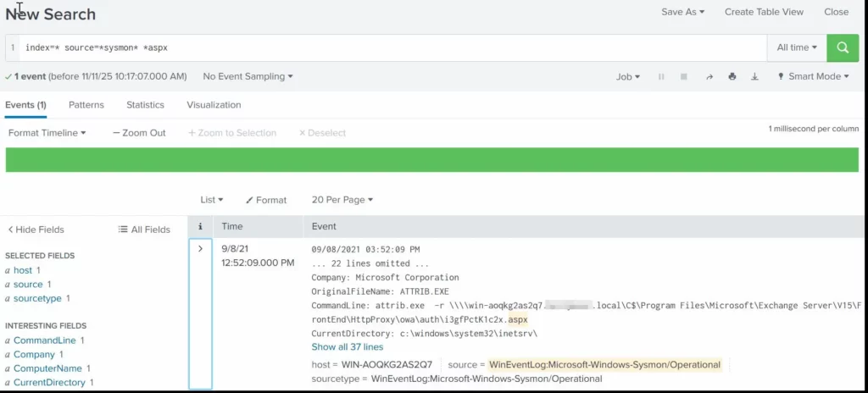Select the sourcetype field
The image size is (868, 393).
point(37,298)
